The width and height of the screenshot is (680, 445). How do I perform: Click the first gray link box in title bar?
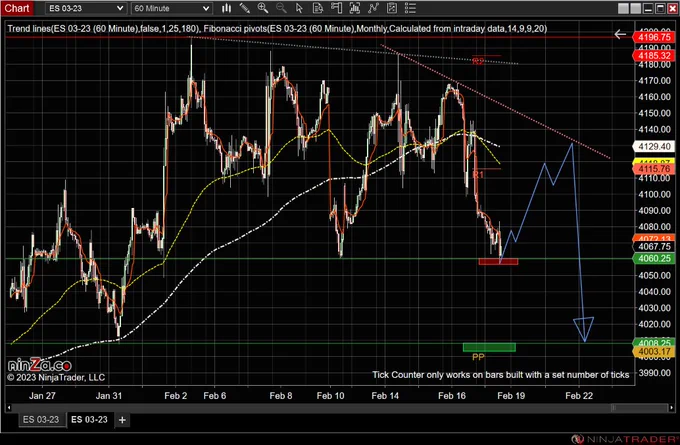click(623, 8)
